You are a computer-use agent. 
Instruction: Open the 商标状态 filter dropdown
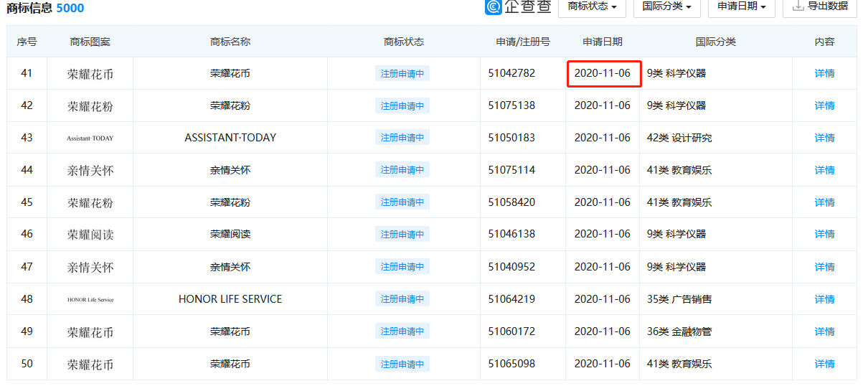tap(592, 6)
